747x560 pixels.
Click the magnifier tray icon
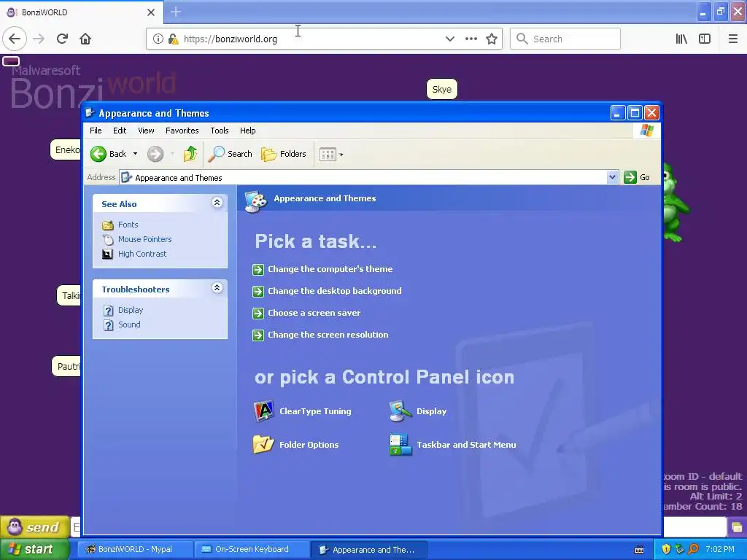click(x=694, y=549)
